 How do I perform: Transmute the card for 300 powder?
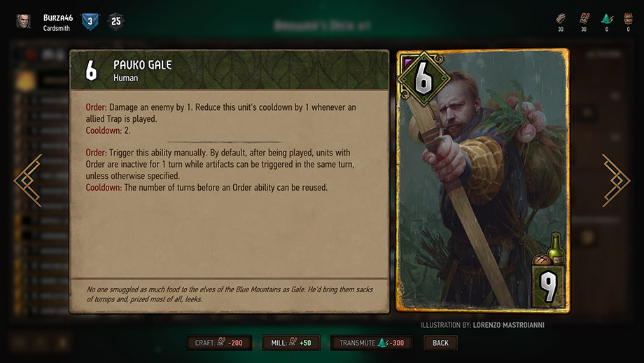[x=372, y=343]
